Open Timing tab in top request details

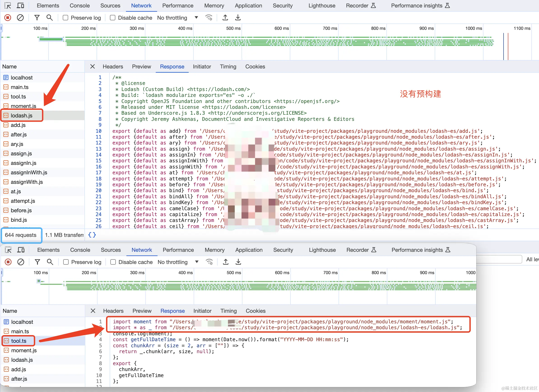[x=228, y=67]
